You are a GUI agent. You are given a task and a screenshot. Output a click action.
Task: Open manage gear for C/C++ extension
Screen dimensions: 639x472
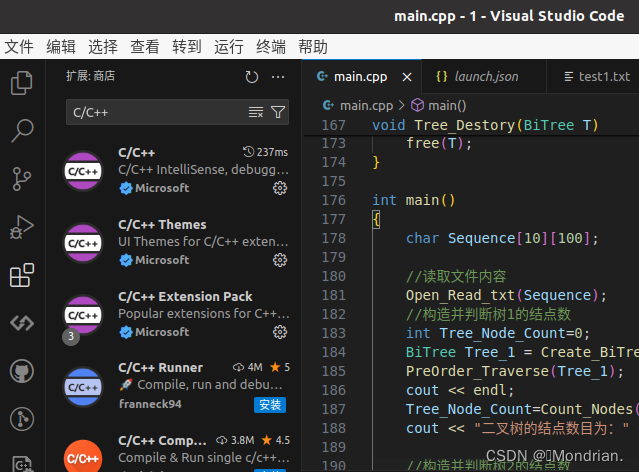click(280, 188)
